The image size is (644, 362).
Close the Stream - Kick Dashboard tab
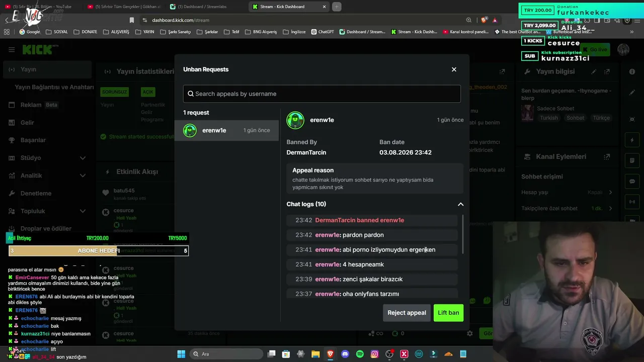click(x=324, y=7)
